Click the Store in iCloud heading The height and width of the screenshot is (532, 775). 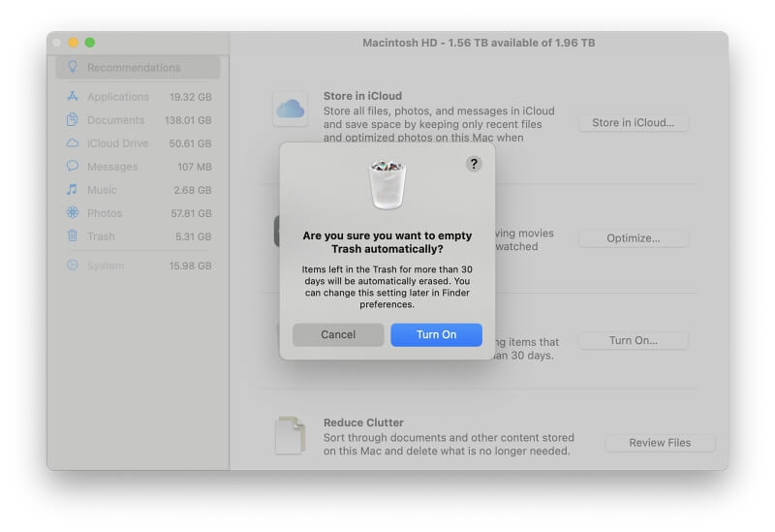362,96
